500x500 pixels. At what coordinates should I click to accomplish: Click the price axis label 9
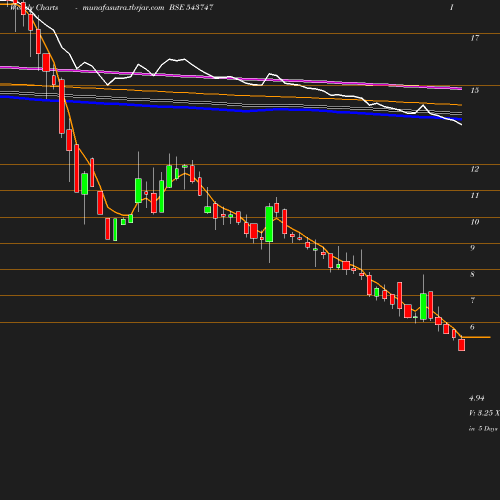tap(472, 248)
